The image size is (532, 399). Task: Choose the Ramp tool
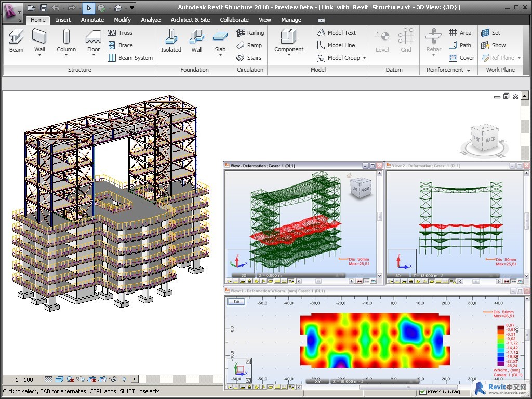point(249,45)
